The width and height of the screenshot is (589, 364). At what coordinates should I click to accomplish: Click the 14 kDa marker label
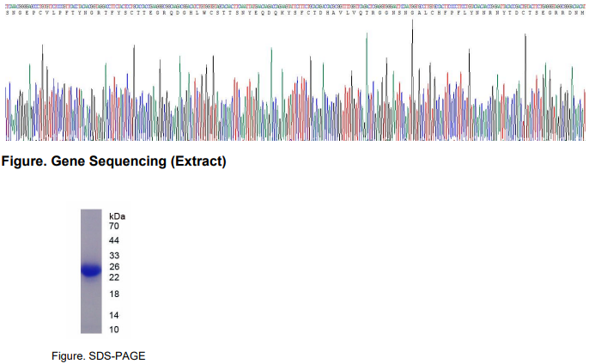tap(114, 315)
